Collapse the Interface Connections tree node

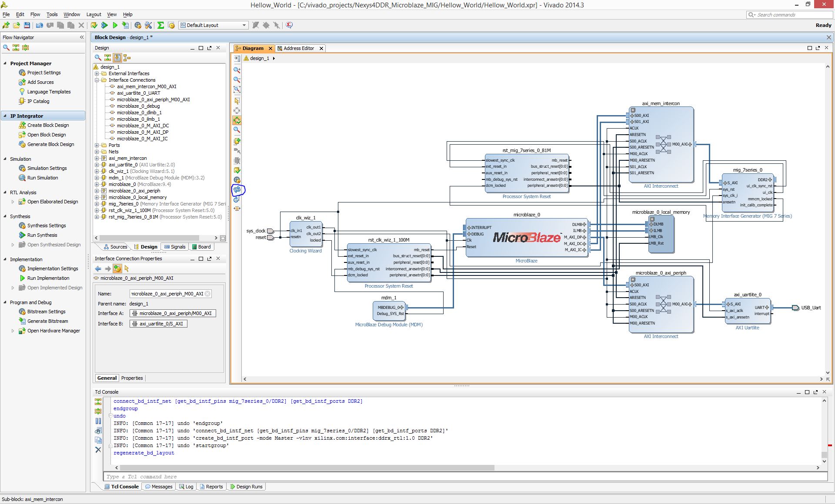[97, 80]
